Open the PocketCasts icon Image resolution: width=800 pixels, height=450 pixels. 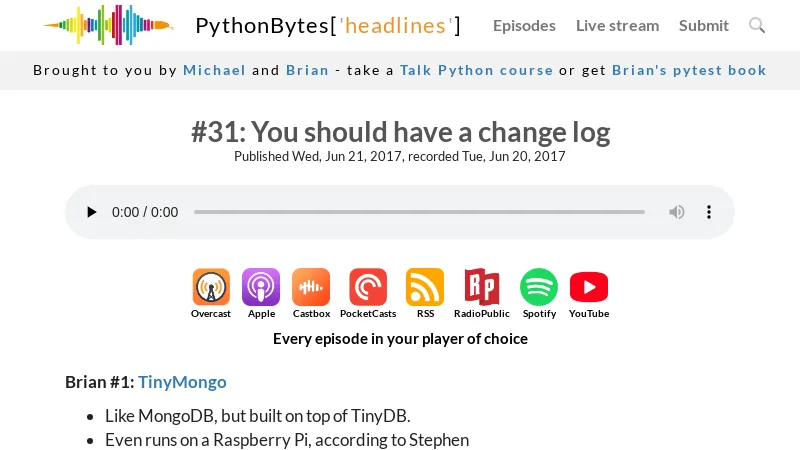click(x=368, y=287)
